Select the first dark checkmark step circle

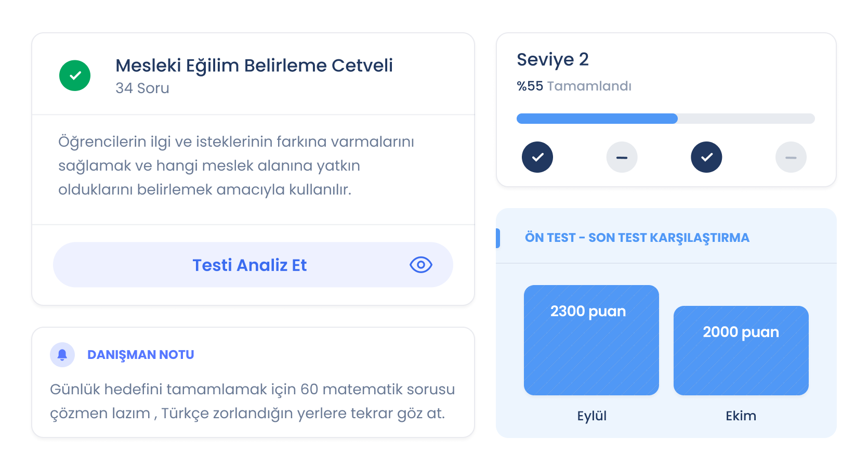tap(537, 157)
